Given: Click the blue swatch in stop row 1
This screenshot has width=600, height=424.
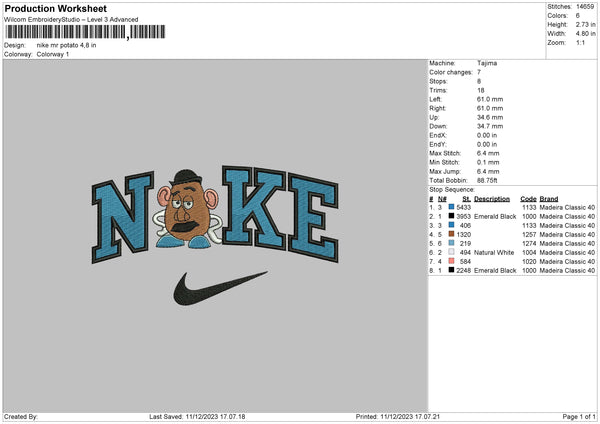Looking at the screenshot, I should pyautogui.click(x=452, y=207).
